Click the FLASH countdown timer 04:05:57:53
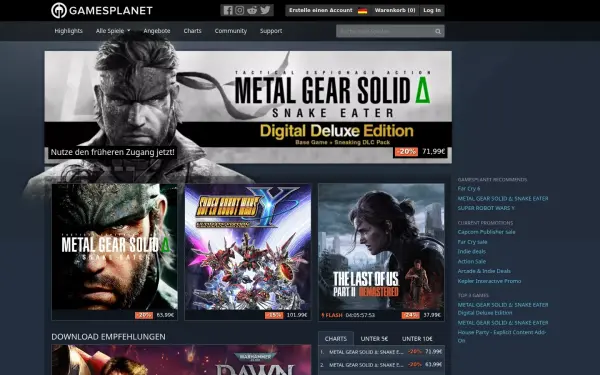Screen dimensions: 600x375 point(360,315)
